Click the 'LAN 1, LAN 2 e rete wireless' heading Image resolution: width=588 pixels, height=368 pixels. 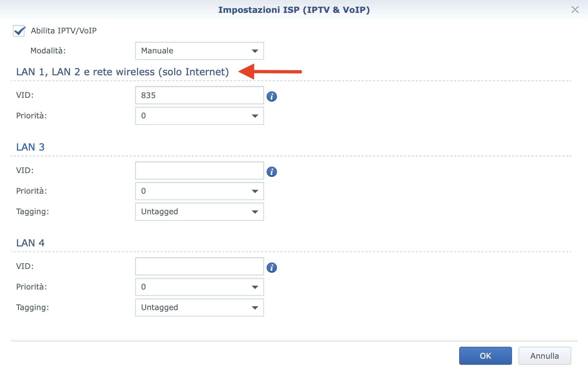coord(122,72)
